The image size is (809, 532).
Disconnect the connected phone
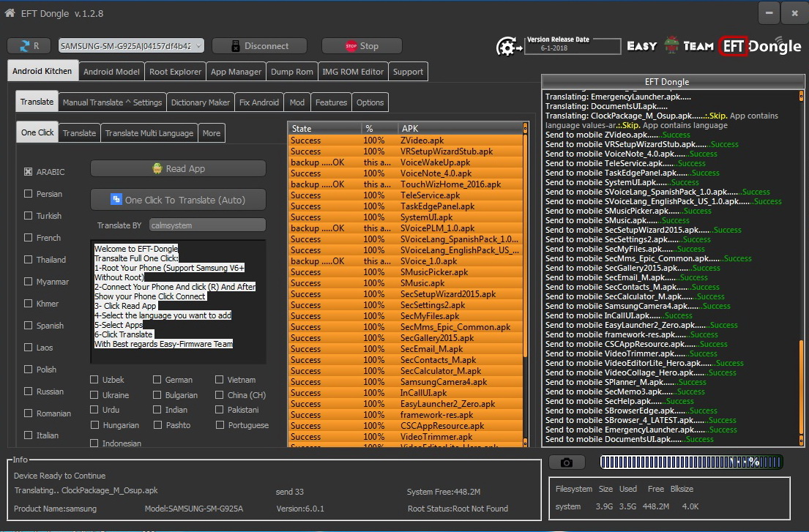pyautogui.click(x=259, y=46)
